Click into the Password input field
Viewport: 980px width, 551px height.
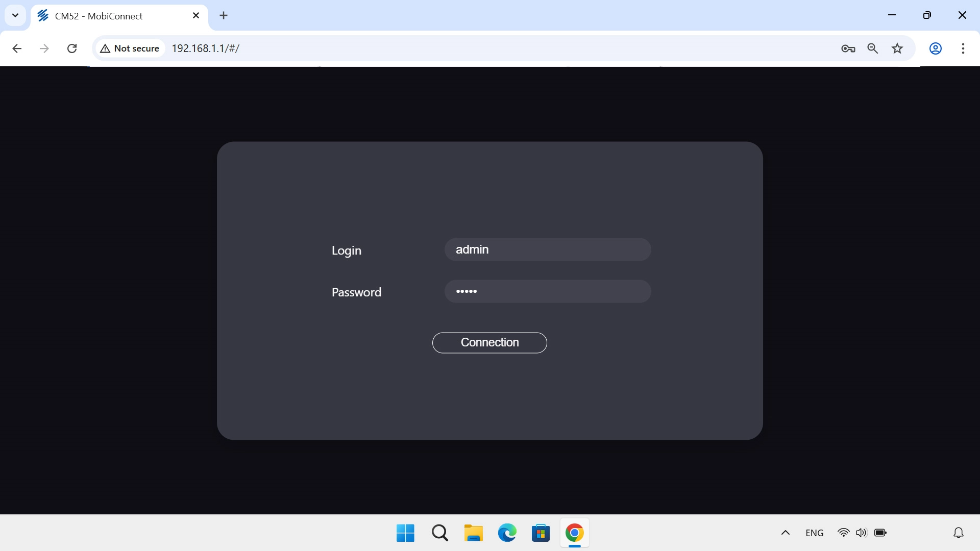click(547, 291)
